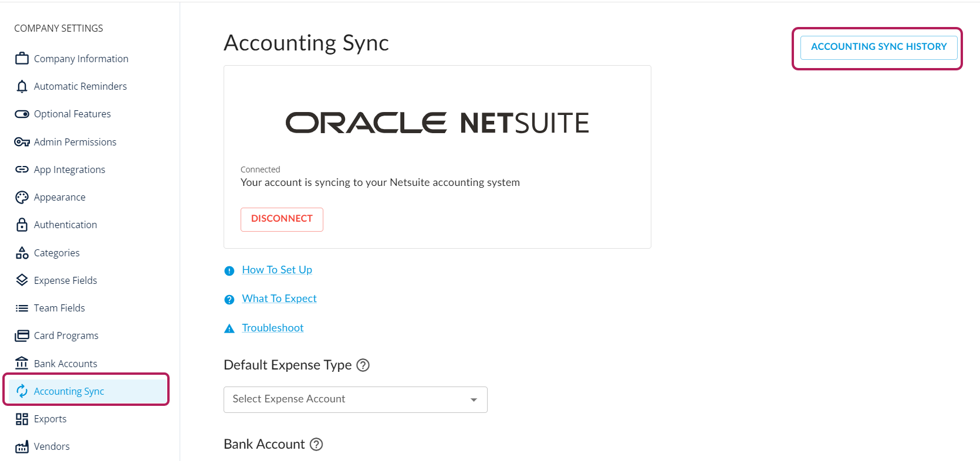Viewport: 980px width, 461px height.
Task: Open Accounting Sync History
Action: pyautogui.click(x=878, y=47)
